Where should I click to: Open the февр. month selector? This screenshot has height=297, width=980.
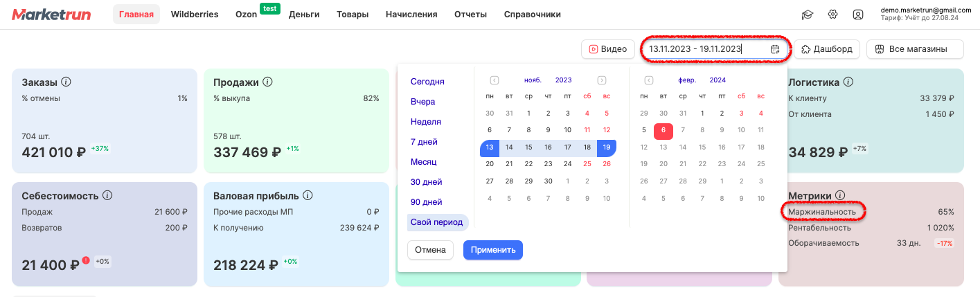click(x=687, y=80)
